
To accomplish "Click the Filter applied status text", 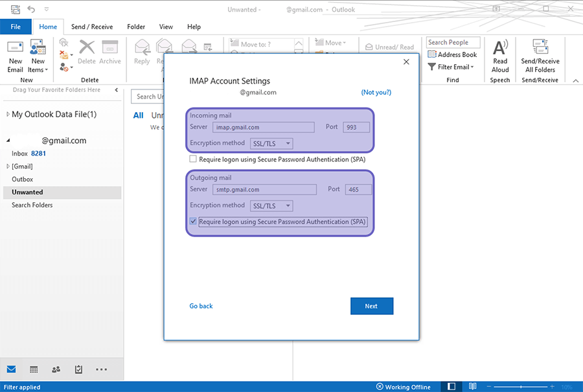I will pos(22,387).
